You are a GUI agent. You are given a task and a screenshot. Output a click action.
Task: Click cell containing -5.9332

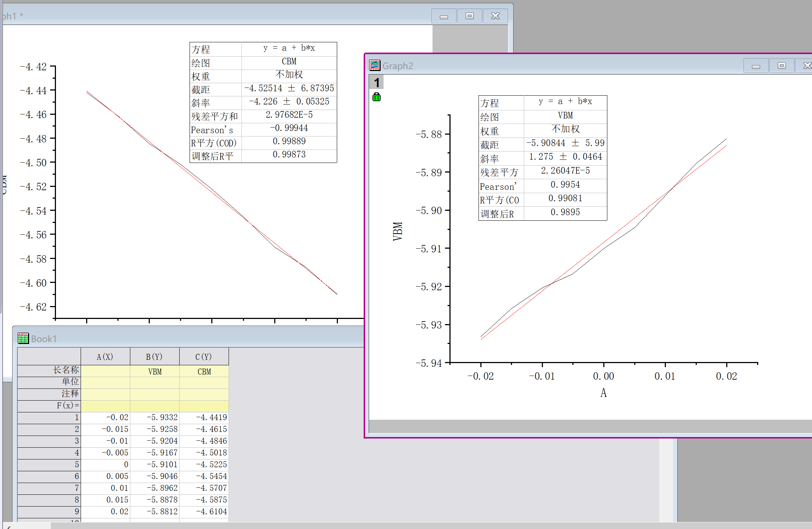(x=155, y=418)
